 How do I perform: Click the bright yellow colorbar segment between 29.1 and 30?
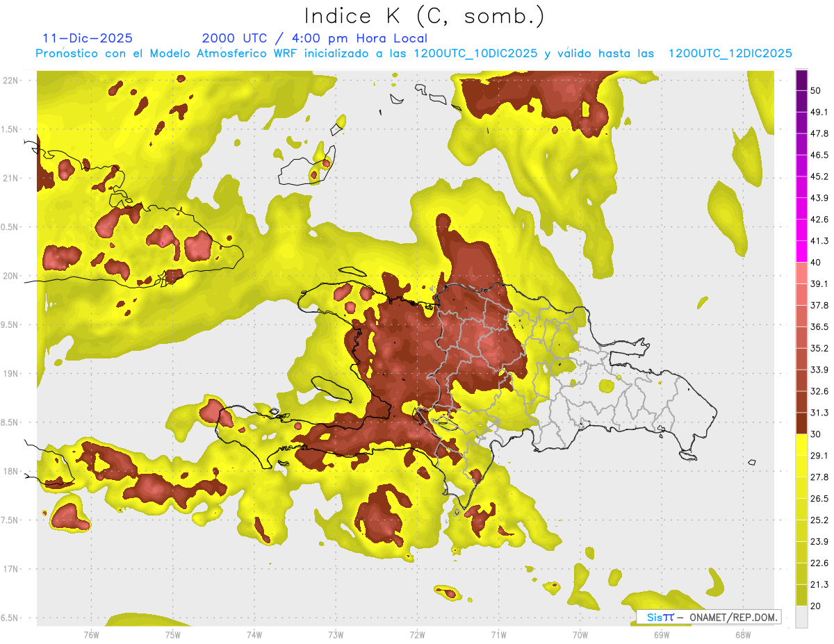point(801,445)
